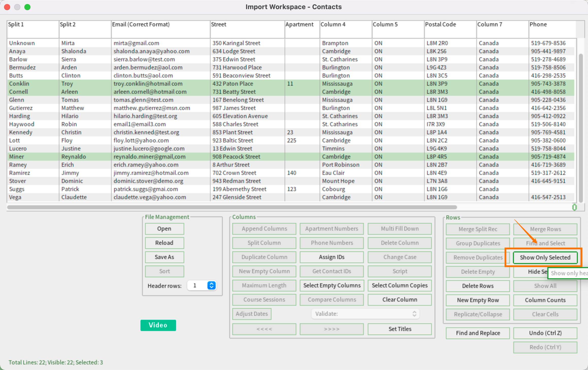Click the Delete Empty button
Image resolution: width=588 pixels, height=370 pixels.
478,272
